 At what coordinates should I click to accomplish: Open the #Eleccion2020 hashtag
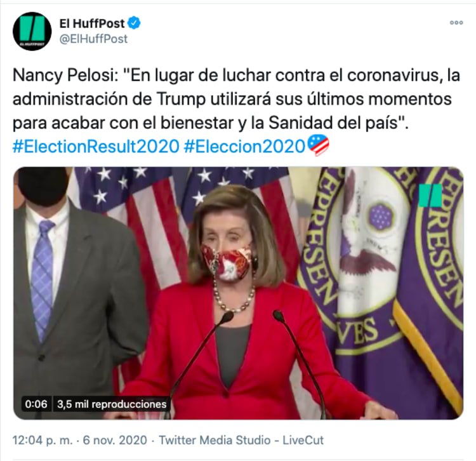(244, 147)
